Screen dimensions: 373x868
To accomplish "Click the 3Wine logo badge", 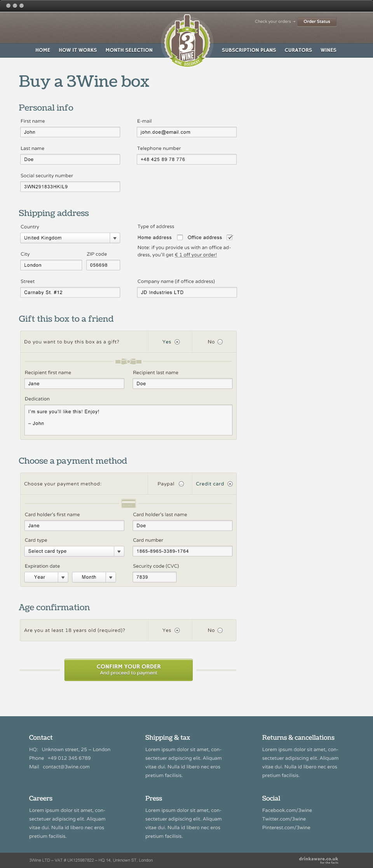I will 187,41.
